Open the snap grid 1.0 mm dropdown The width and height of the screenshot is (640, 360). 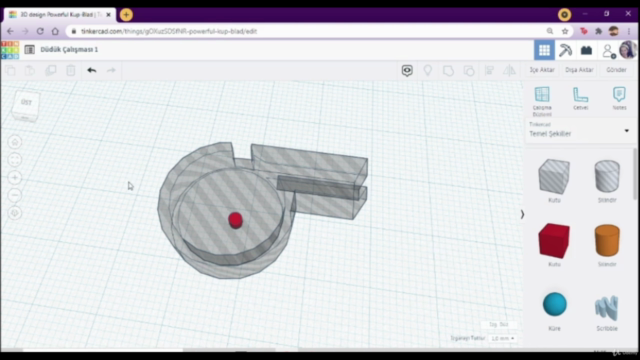(x=502, y=338)
